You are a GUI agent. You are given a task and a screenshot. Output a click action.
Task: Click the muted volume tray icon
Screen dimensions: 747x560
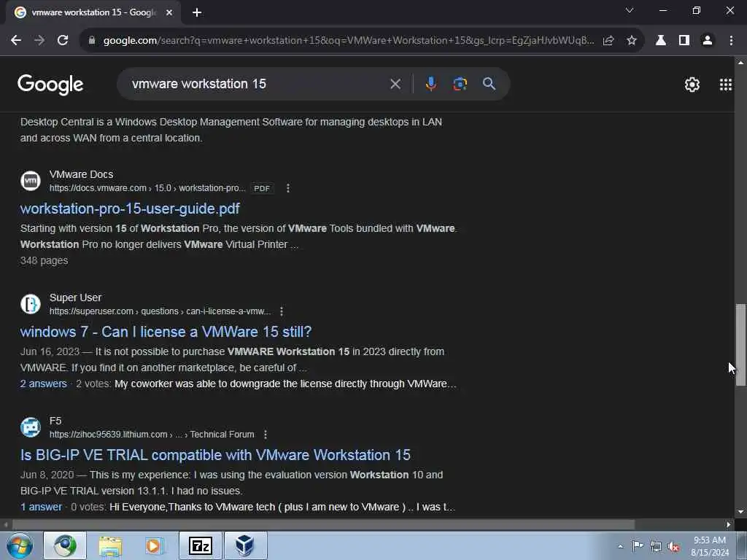(673, 547)
